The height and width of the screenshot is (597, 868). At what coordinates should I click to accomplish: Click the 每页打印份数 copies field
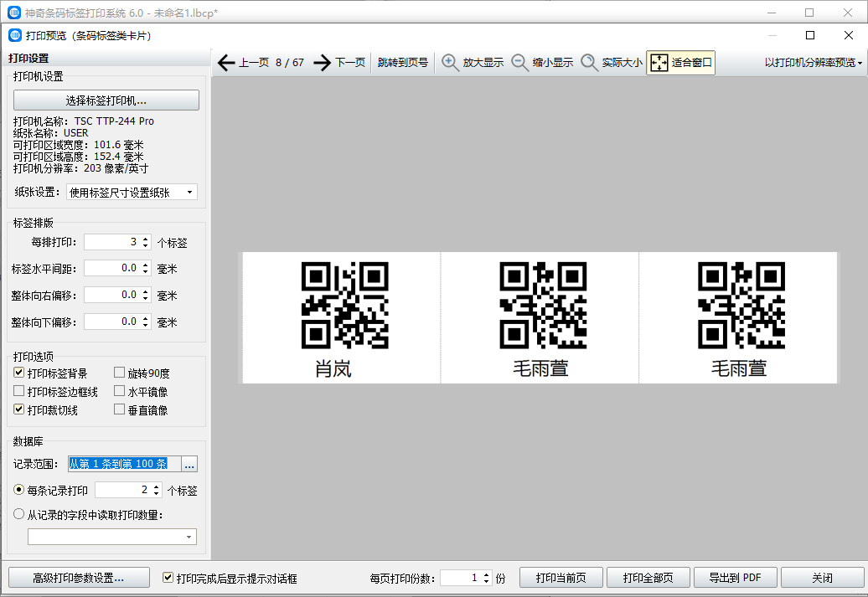pyautogui.click(x=460, y=578)
